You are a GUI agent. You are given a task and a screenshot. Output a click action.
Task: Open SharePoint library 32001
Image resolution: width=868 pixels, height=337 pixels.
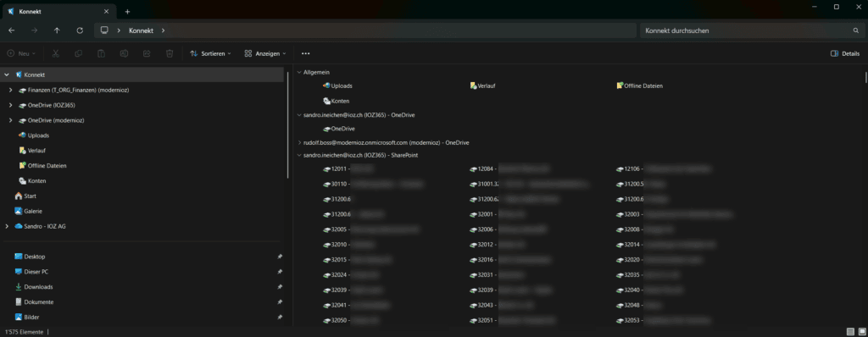[x=497, y=214]
